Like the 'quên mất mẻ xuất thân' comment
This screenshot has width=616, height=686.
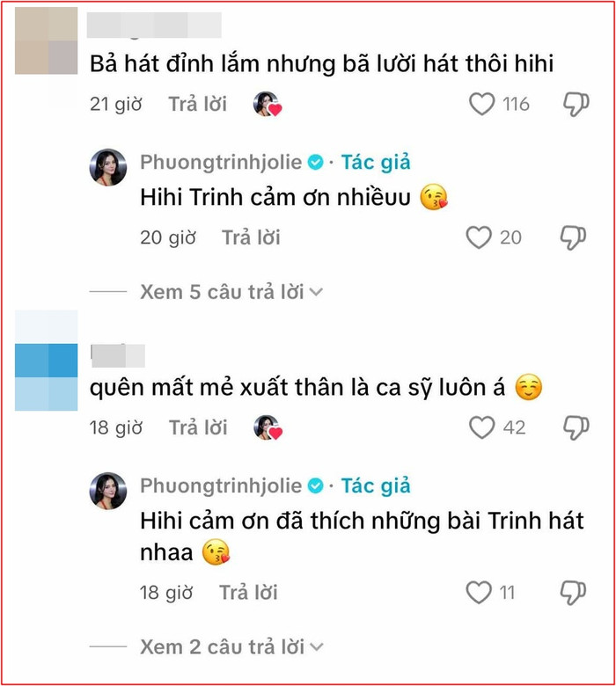tap(481, 427)
